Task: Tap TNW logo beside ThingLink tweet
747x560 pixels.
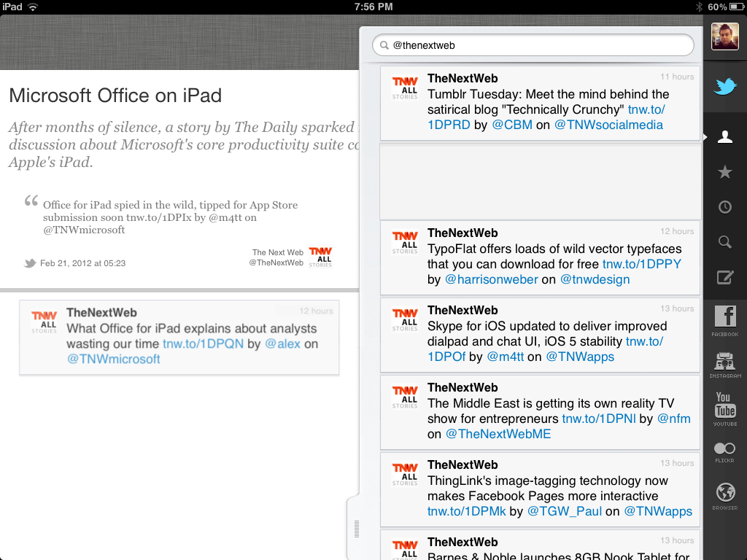Action: [x=405, y=474]
